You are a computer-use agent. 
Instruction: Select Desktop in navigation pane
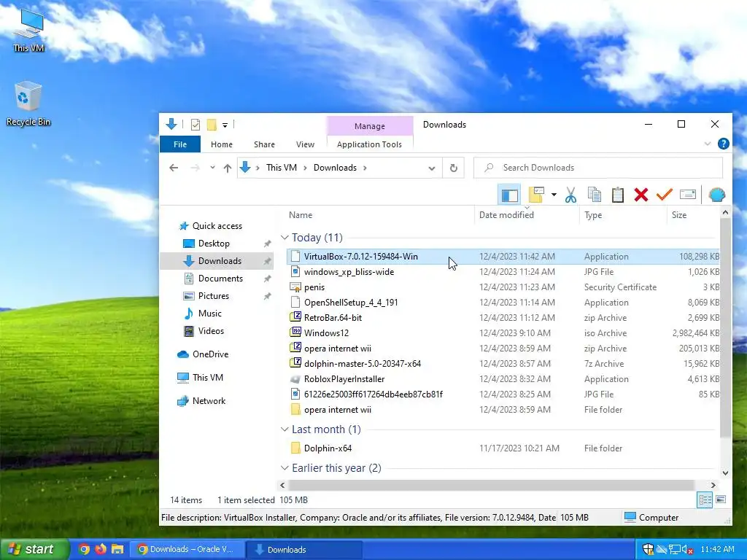point(214,244)
